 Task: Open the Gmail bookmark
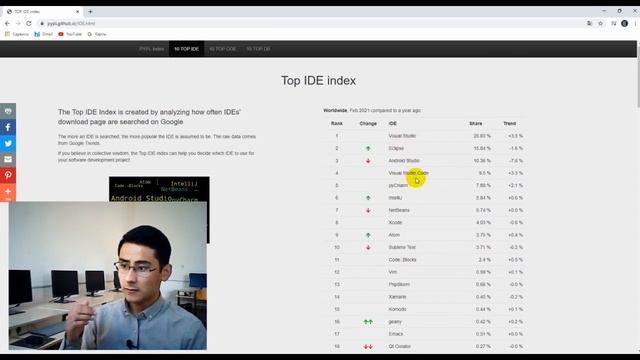(x=43, y=34)
